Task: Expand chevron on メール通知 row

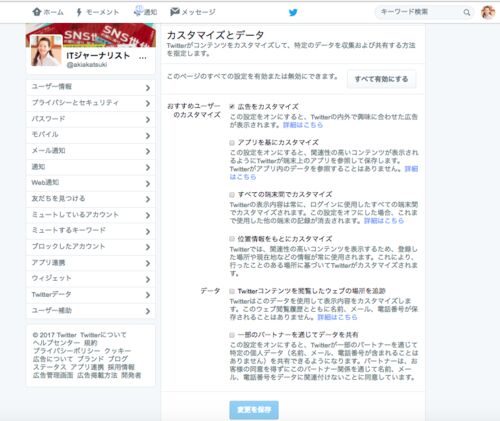Action: [148, 151]
